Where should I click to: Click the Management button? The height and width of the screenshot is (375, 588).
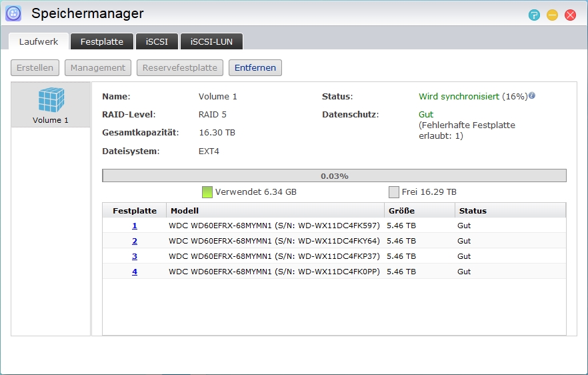98,67
